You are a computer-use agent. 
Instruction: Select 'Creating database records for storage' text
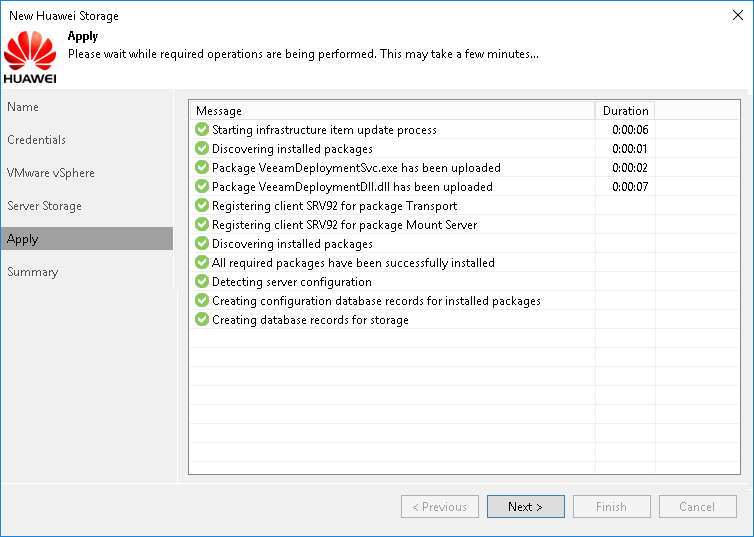[310, 320]
